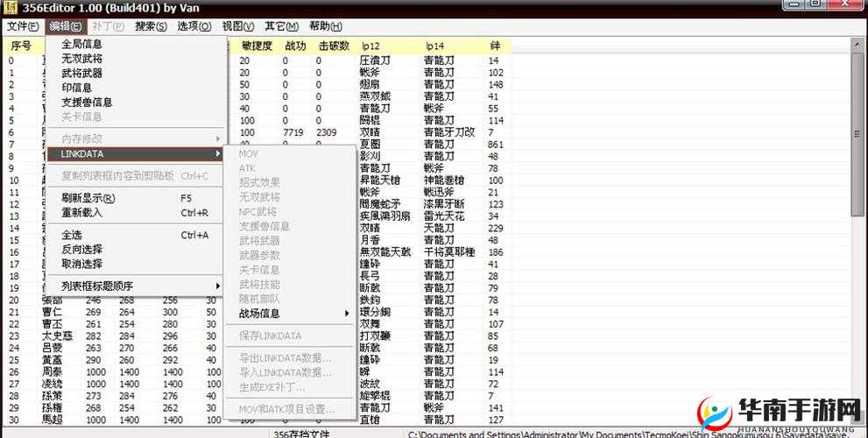Open the 帮助(H) menu
The width and height of the screenshot is (868, 438).
tap(326, 26)
